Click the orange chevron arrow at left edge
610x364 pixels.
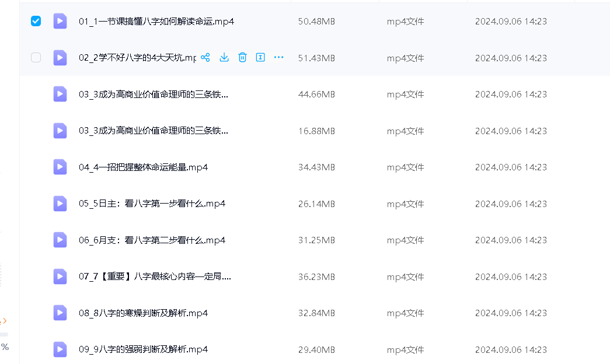(4, 321)
